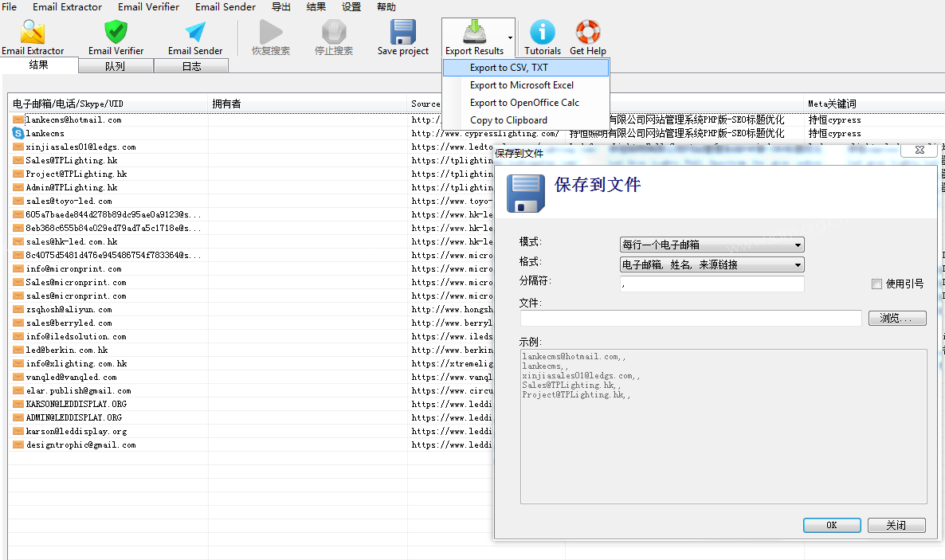The height and width of the screenshot is (560, 945).
Task: Select the info@xlighting.com.hk row
Action: click(251, 363)
